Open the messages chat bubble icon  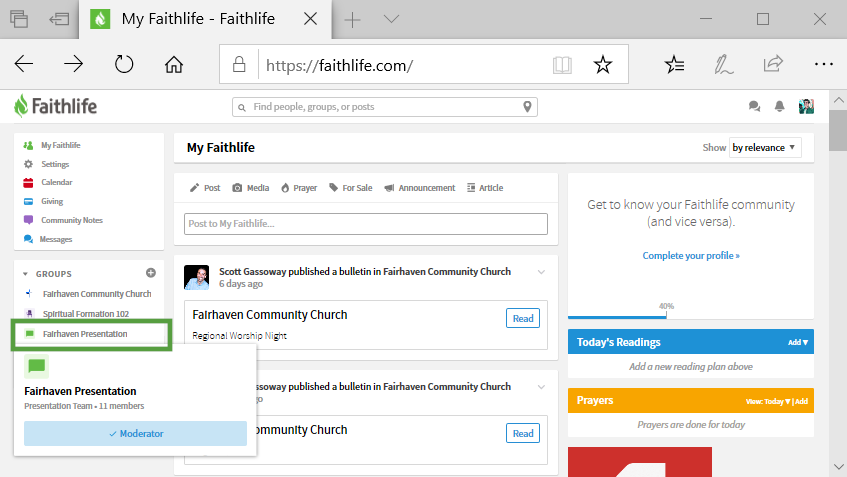pos(755,107)
